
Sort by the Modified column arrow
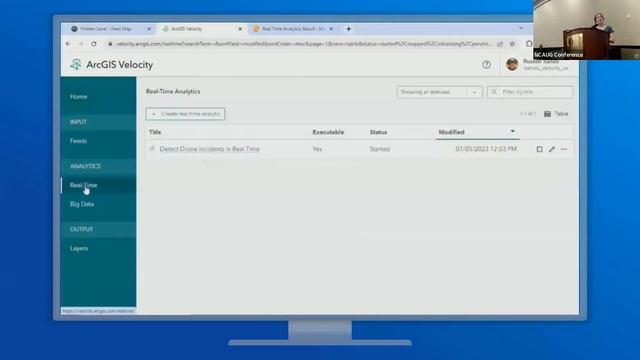pyautogui.click(x=513, y=131)
